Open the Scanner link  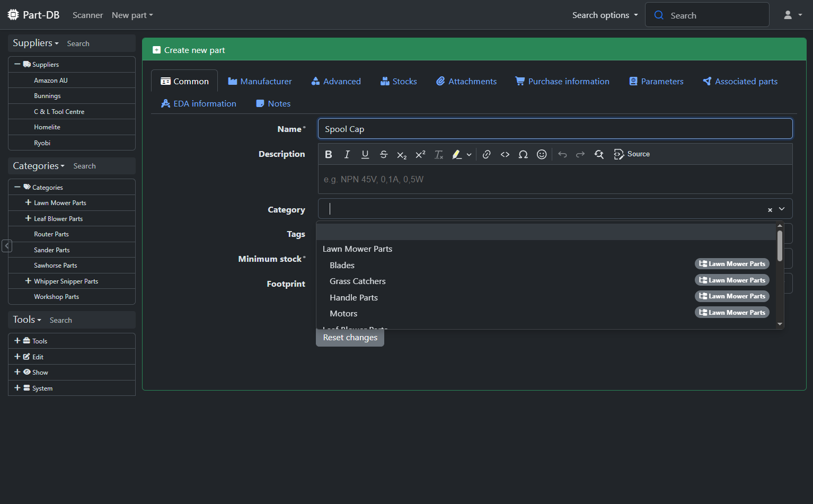click(87, 15)
